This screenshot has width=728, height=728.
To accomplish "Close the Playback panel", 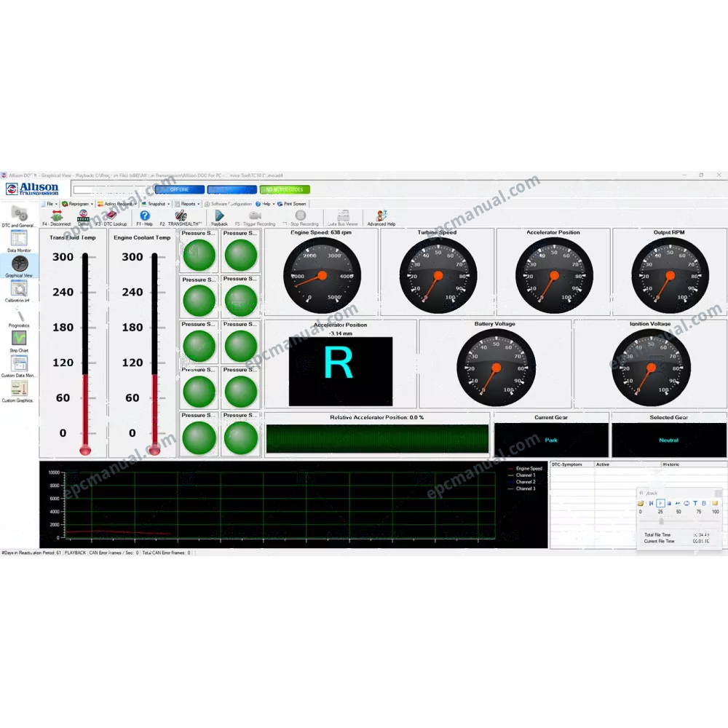I will pyautogui.click(x=719, y=493).
